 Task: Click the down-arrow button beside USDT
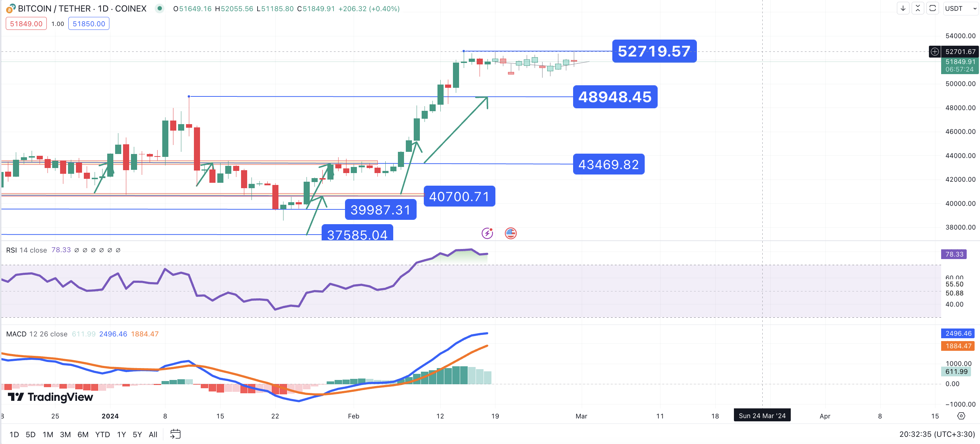[903, 8]
